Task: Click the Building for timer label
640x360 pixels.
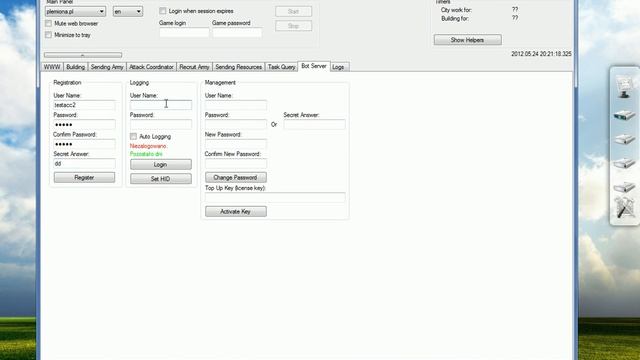Action: tap(455, 18)
